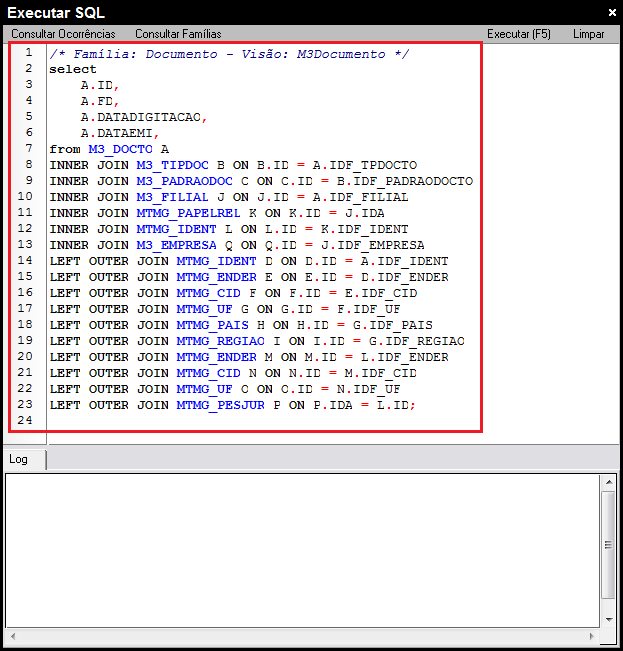Click the table name 'MTMG_PAPELREL'
Screen dimensions: 623x651
click(188, 213)
